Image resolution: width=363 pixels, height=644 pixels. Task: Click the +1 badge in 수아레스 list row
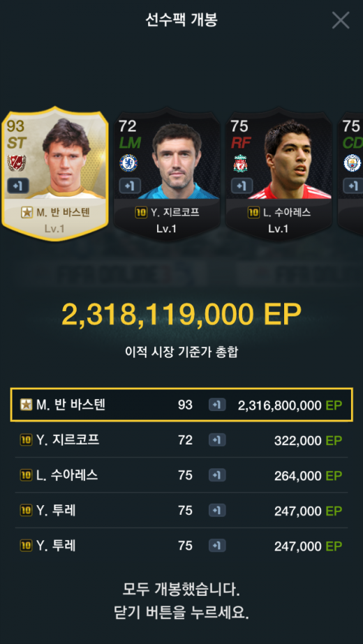[x=217, y=475]
